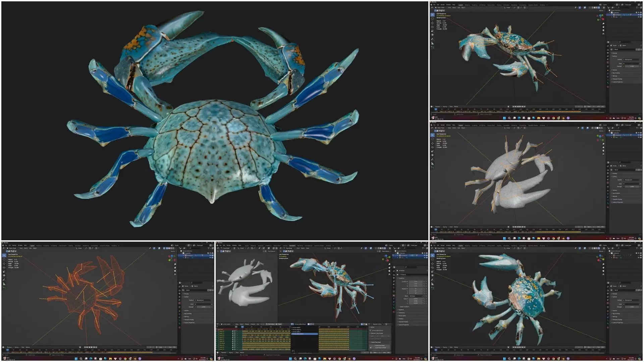Select the Move tool in the grey crab window
The height and width of the screenshot is (362, 644).
point(433,143)
